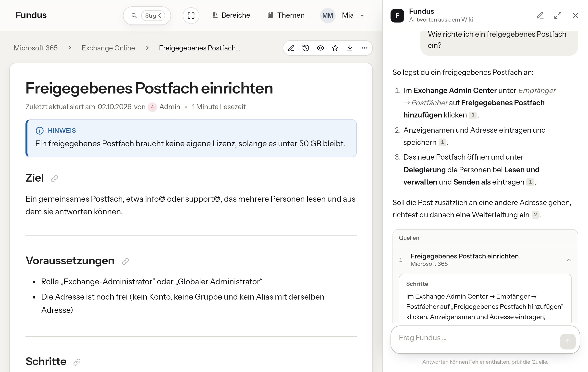Open more actions ellipsis menu
588x372 pixels.
pos(365,48)
